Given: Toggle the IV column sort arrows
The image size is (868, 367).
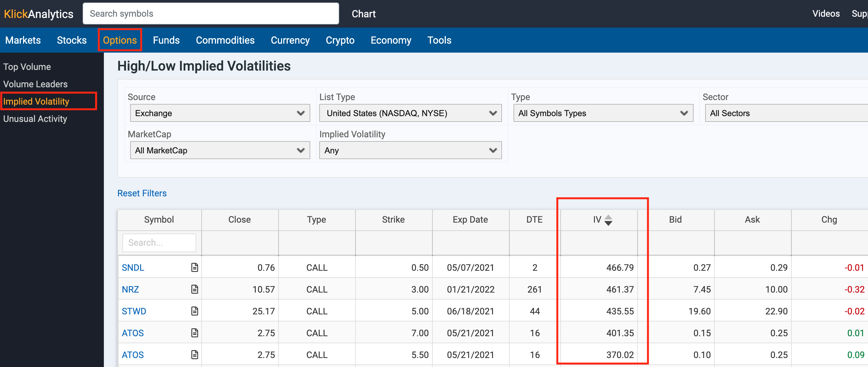Looking at the screenshot, I should 608,220.
